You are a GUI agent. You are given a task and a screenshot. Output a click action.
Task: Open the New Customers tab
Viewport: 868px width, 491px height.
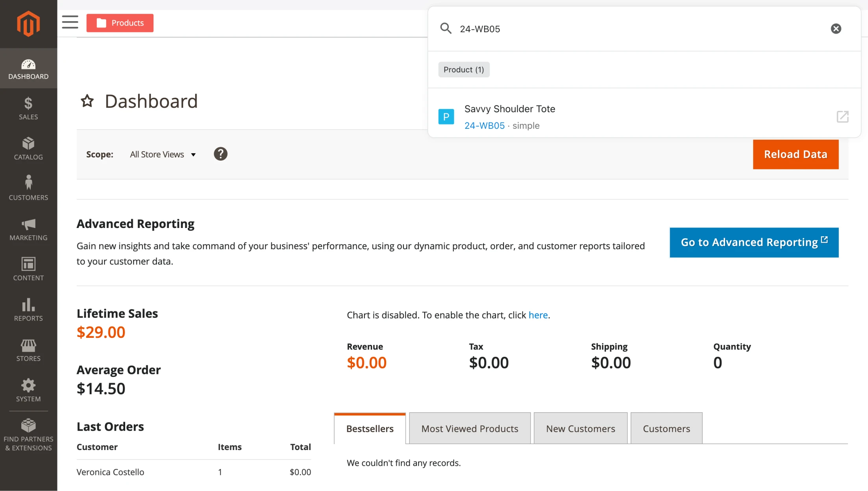[x=580, y=428]
